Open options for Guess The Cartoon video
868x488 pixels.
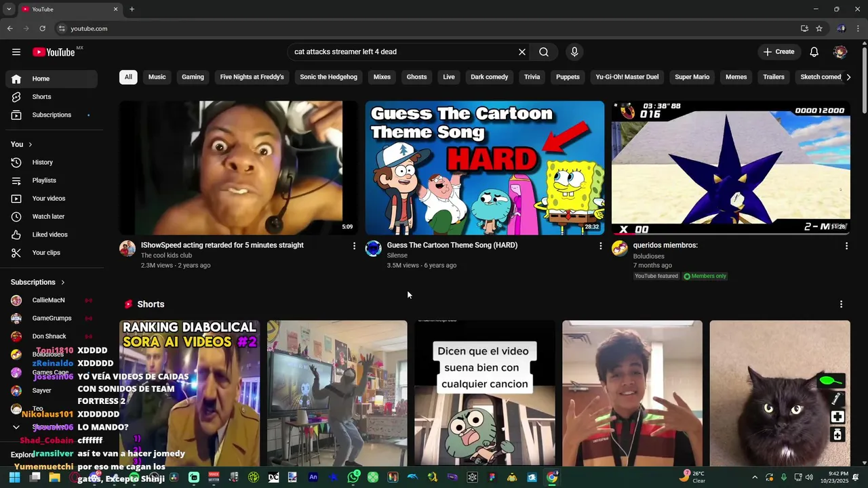600,246
